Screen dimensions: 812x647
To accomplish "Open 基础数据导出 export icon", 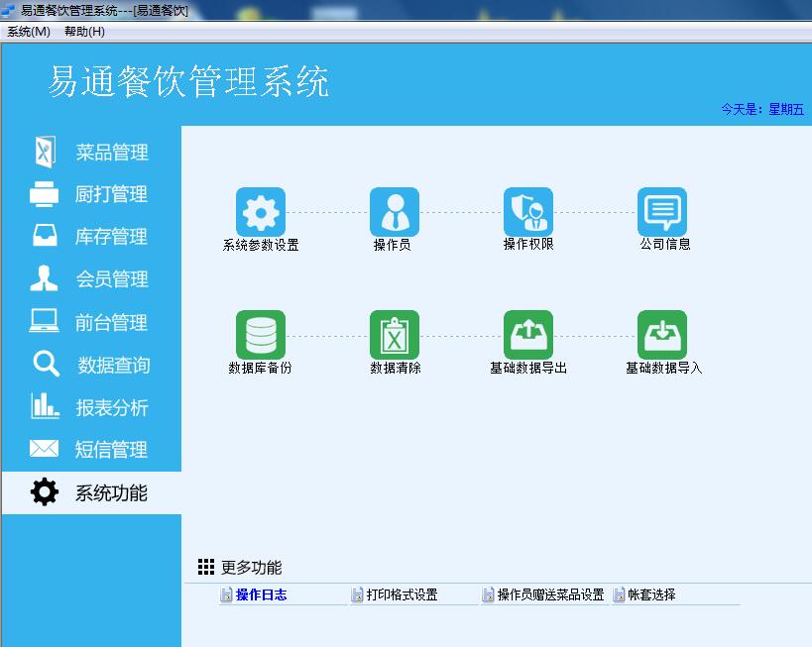I will point(528,334).
